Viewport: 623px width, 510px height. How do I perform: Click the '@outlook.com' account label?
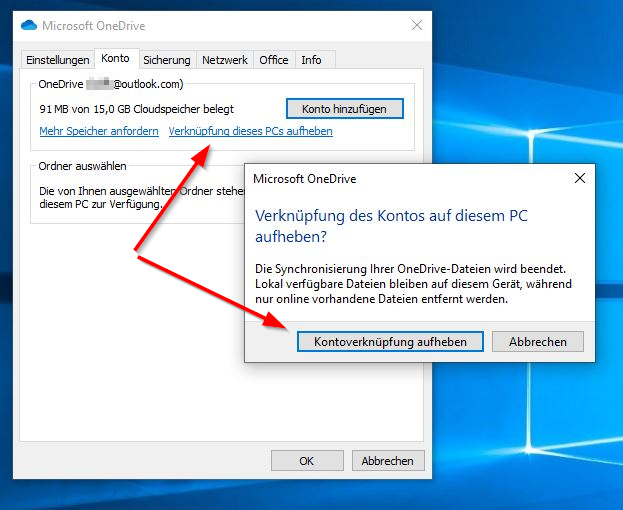[x=148, y=84]
